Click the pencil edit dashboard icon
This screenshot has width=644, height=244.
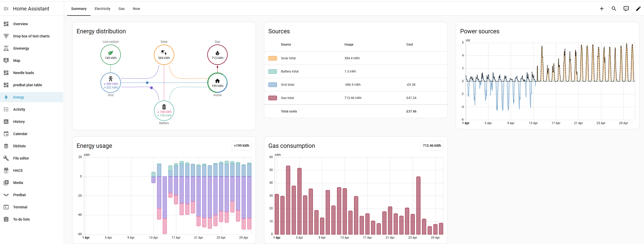click(638, 9)
